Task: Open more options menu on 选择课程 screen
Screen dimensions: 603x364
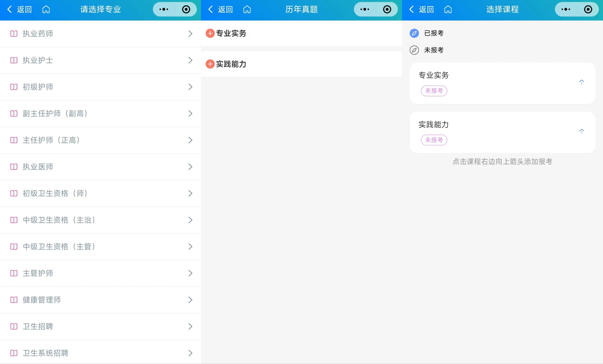Action: [566, 9]
